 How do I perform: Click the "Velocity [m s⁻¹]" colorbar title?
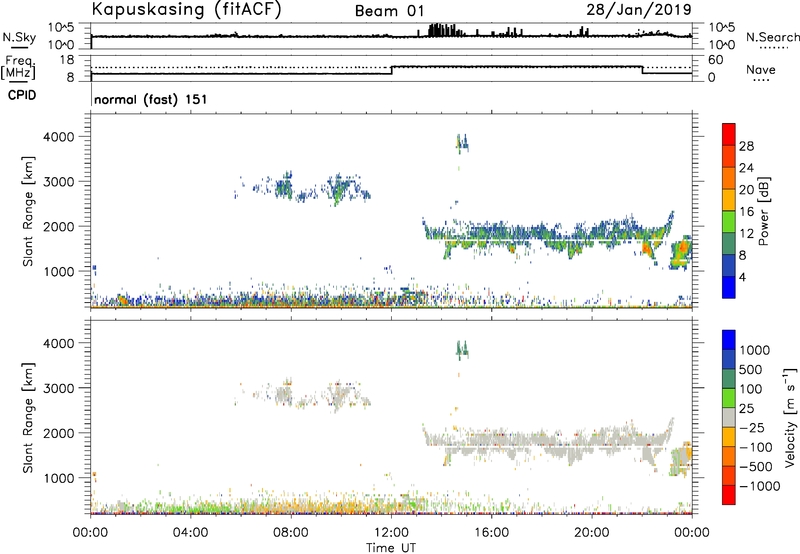click(x=790, y=417)
